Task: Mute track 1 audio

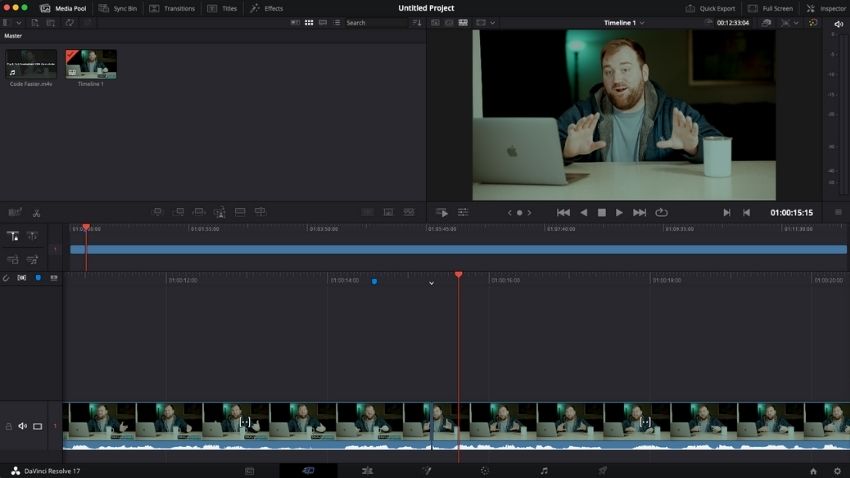Action: tap(23, 427)
